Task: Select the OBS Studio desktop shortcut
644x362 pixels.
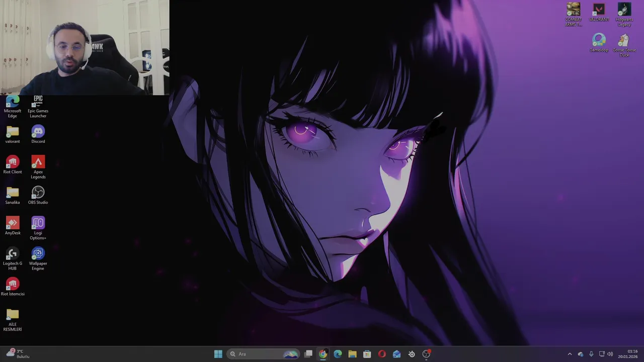Action: tap(38, 196)
